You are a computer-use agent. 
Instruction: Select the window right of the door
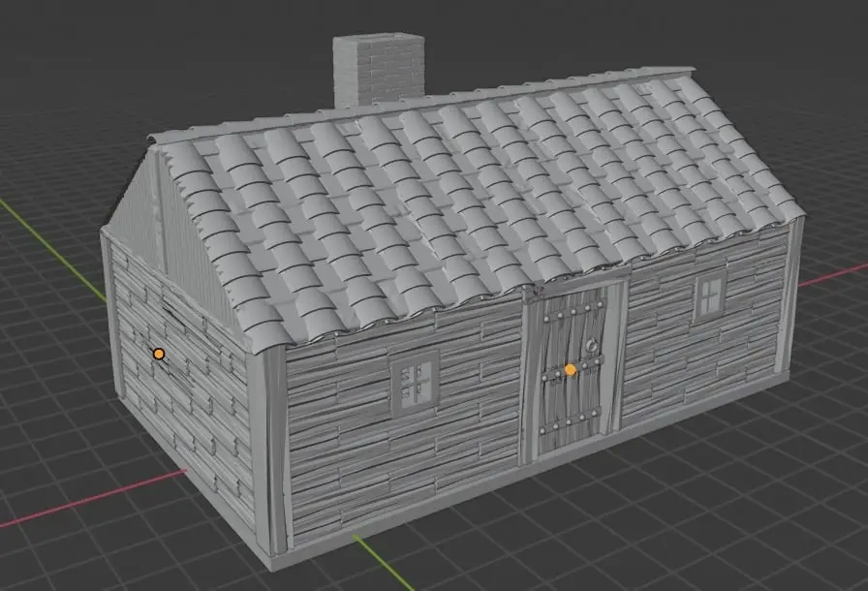709,295
